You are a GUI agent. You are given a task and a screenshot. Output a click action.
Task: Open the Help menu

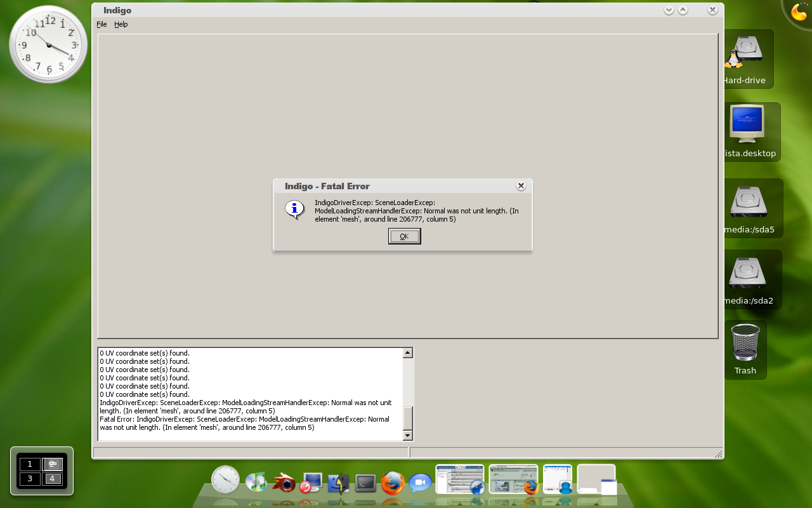point(121,24)
